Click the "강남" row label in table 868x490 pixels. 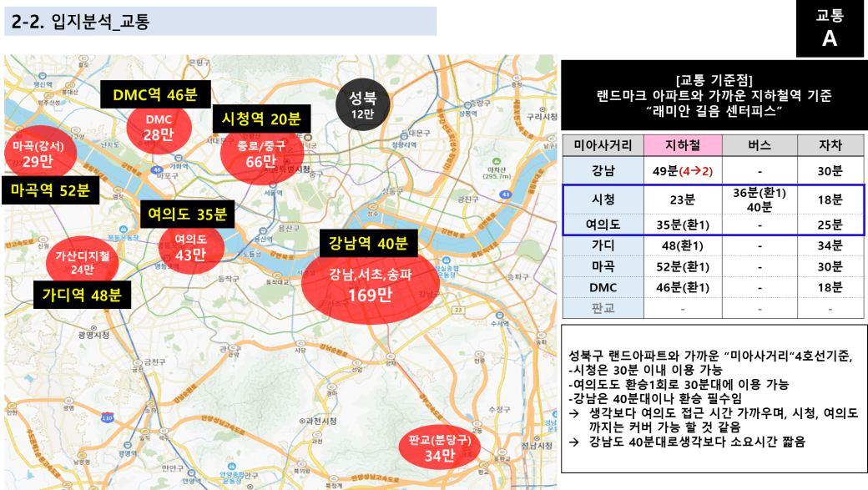point(603,170)
